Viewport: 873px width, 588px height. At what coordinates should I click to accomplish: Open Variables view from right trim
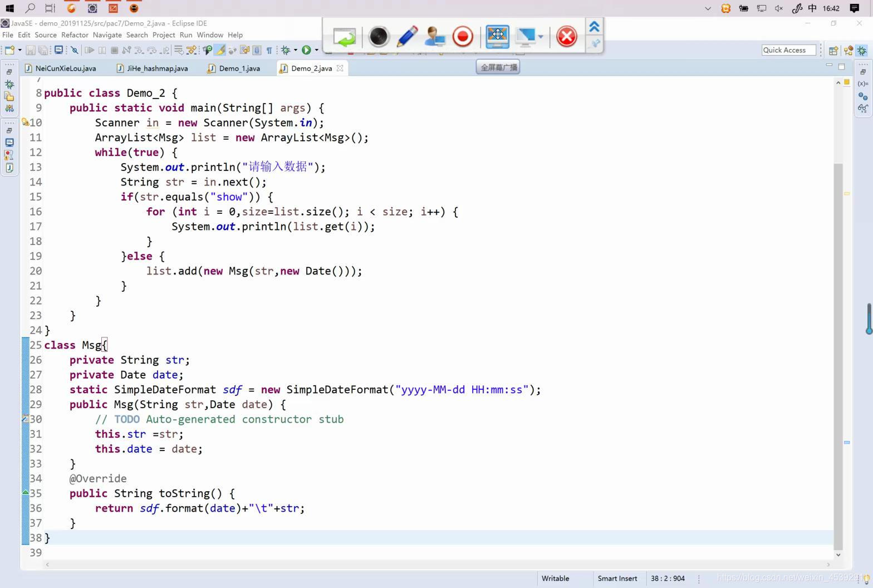click(x=863, y=84)
